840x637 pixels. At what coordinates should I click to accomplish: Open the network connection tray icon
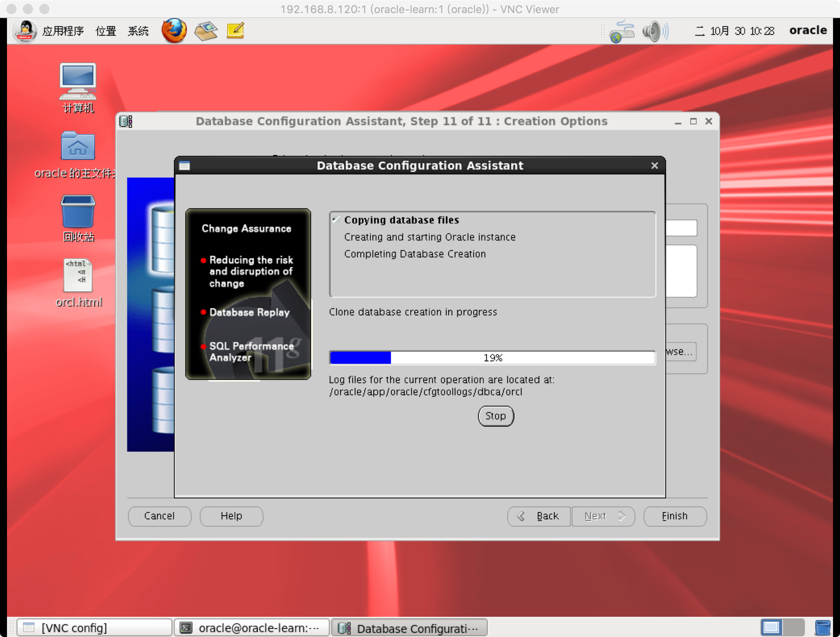click(622, 31)
